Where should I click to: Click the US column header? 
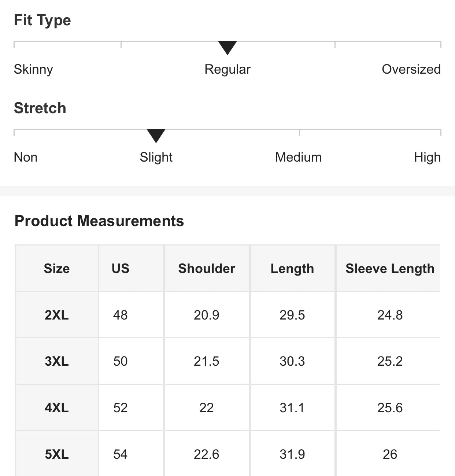pos(121,269)
